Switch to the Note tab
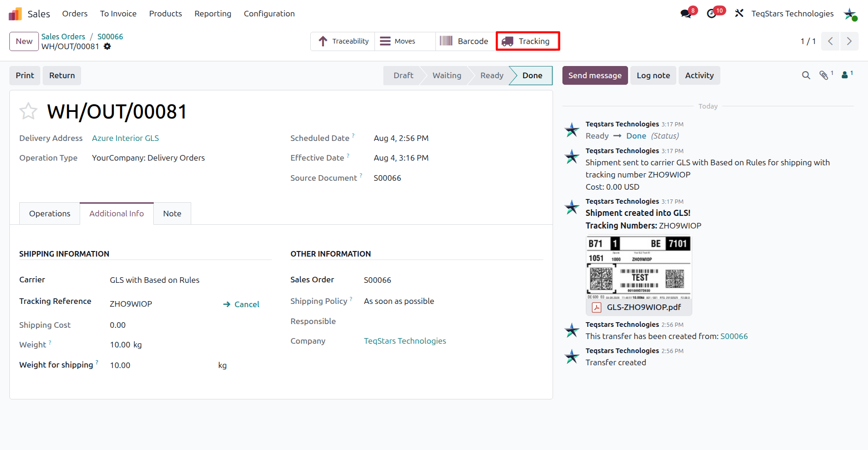 coord(172,214)
